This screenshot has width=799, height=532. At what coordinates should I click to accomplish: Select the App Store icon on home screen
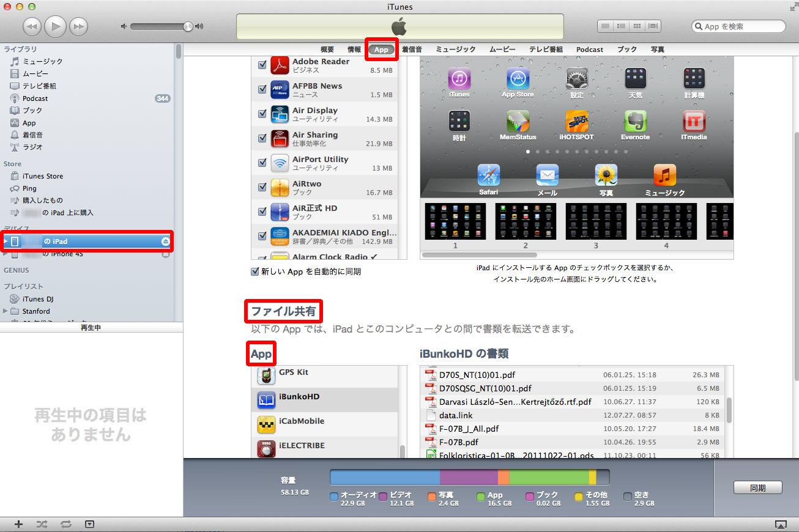click(x=518, y=78)
